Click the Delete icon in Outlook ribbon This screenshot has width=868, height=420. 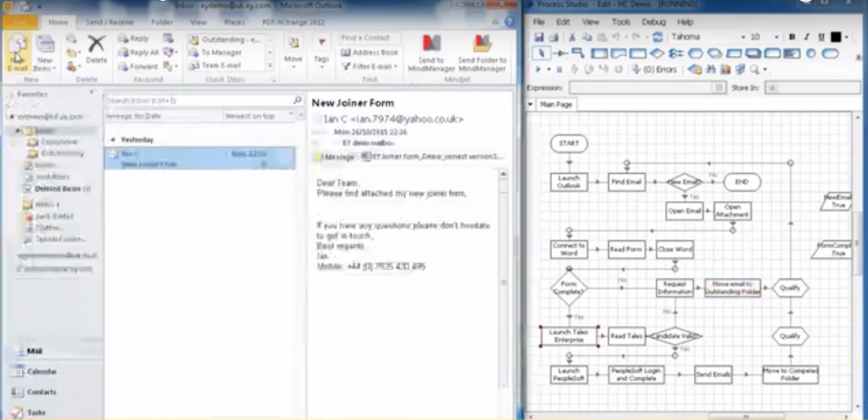pos(97,48)
